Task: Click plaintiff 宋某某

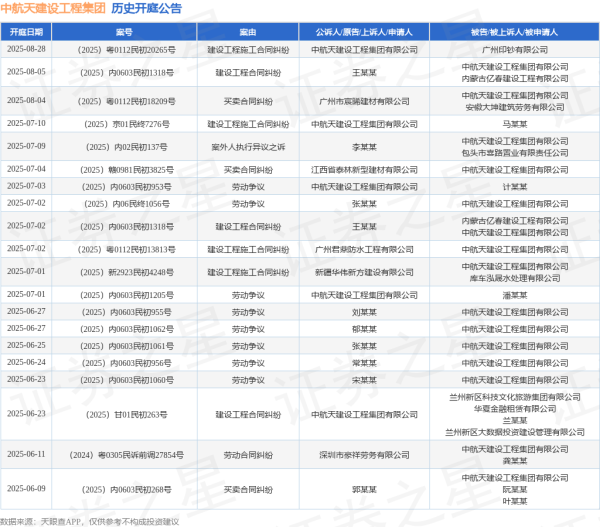Action: click(364, 380)
